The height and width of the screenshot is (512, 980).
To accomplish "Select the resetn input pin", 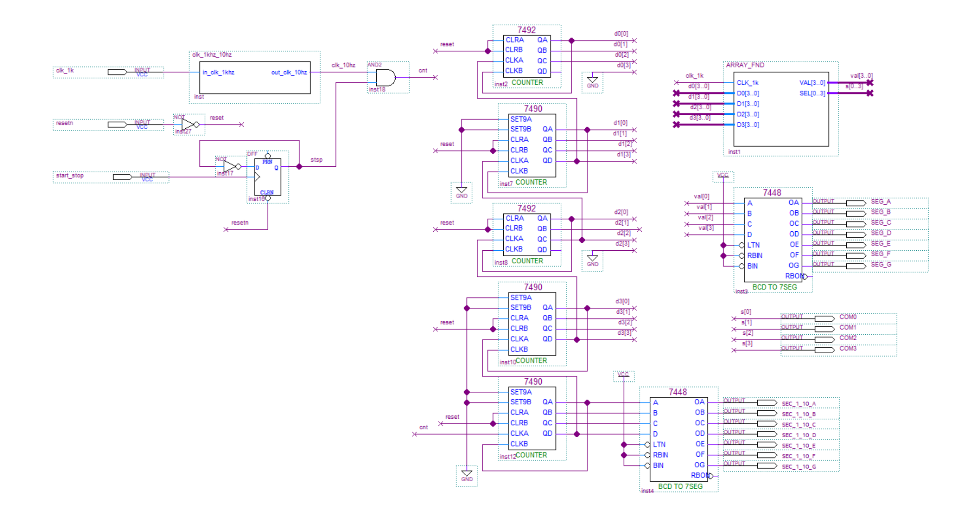I will [118, 125].
